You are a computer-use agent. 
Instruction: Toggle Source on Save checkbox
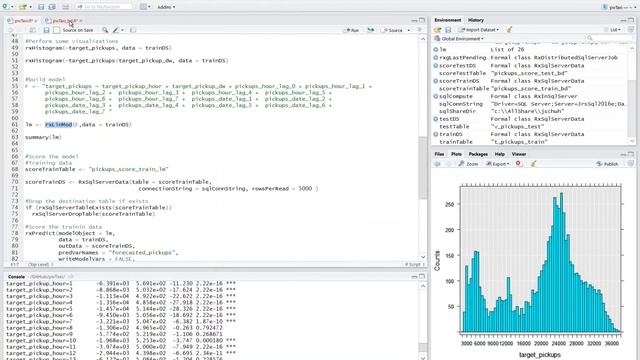[57, 30]
